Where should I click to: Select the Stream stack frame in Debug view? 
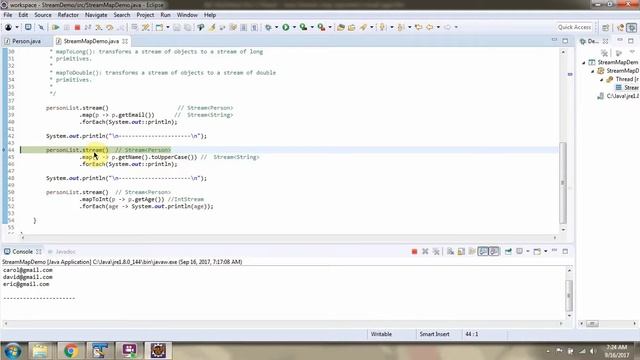coord(628,88)
